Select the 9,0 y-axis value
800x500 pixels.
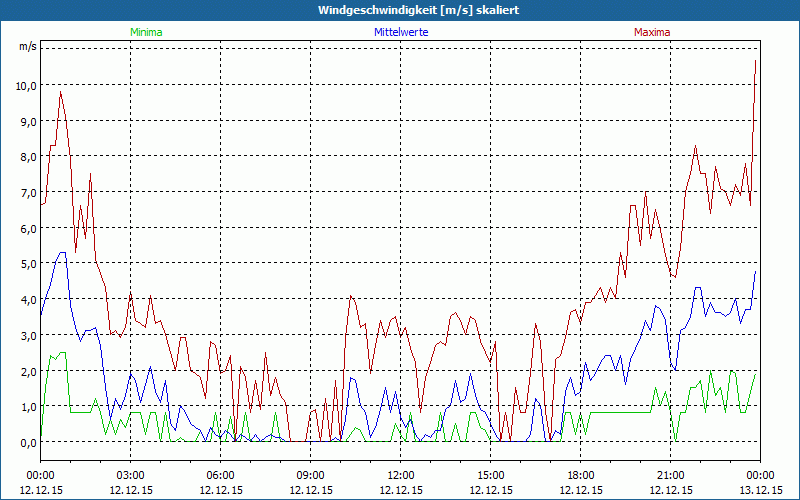(x=29, y=121)
